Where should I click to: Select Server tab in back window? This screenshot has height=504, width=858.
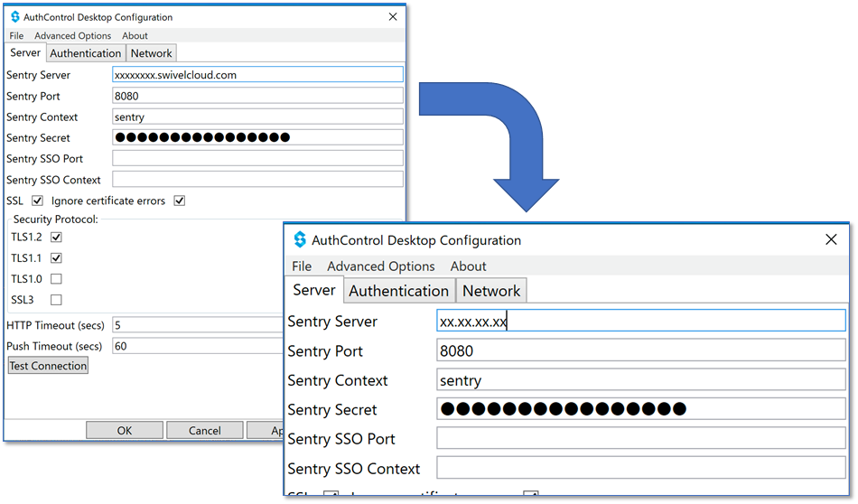point(25,52)
